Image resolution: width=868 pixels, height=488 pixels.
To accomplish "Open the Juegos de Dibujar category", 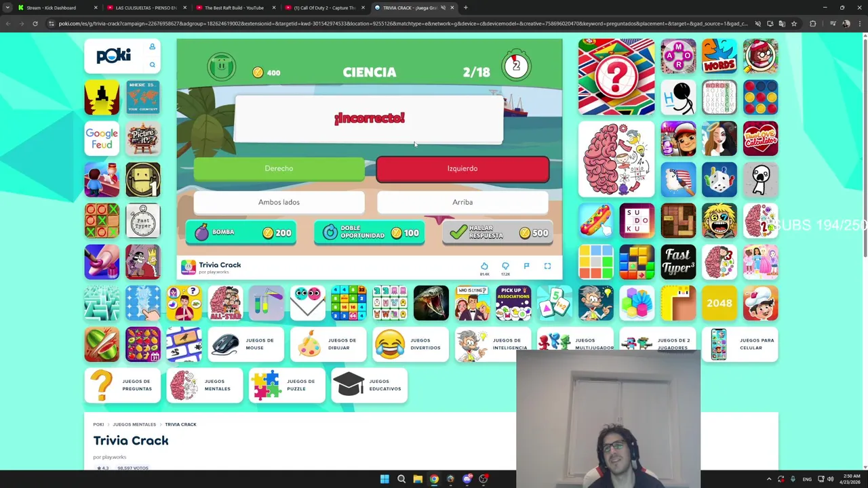I will [328, 344].
